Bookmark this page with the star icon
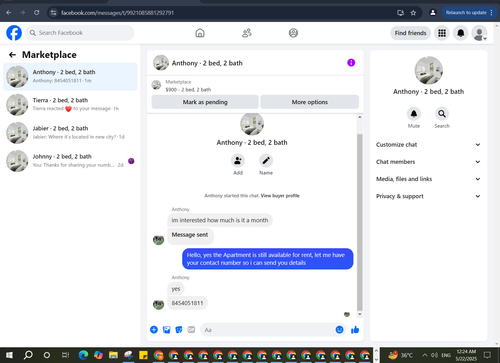The height and width of the screenshot is (363, 500). point(413,13)
